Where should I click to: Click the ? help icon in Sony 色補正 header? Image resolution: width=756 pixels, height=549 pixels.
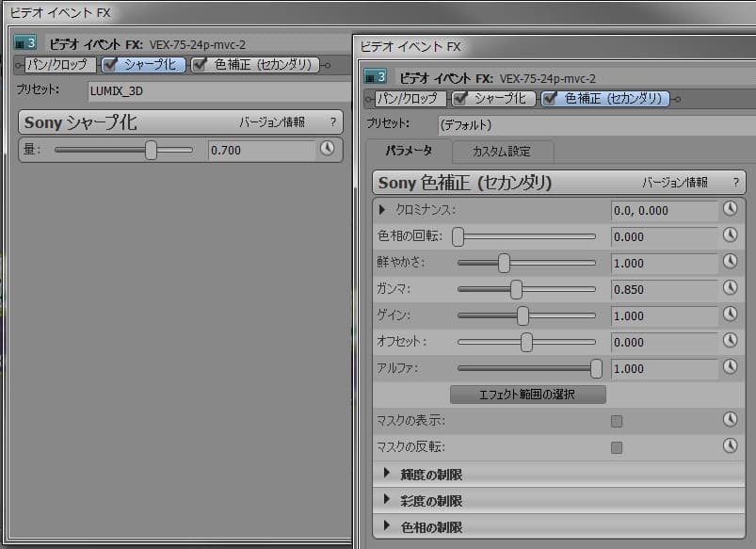click(735, 183)
